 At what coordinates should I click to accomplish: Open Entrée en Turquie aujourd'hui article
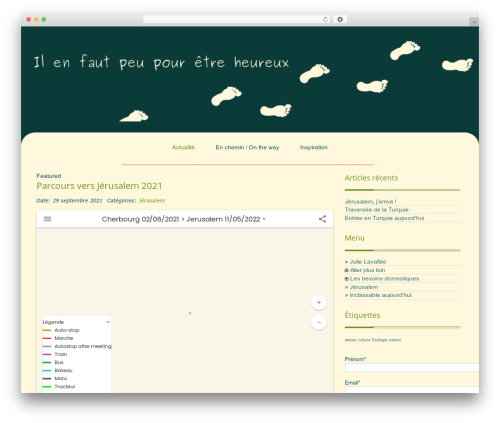click(x=384, y=218)
